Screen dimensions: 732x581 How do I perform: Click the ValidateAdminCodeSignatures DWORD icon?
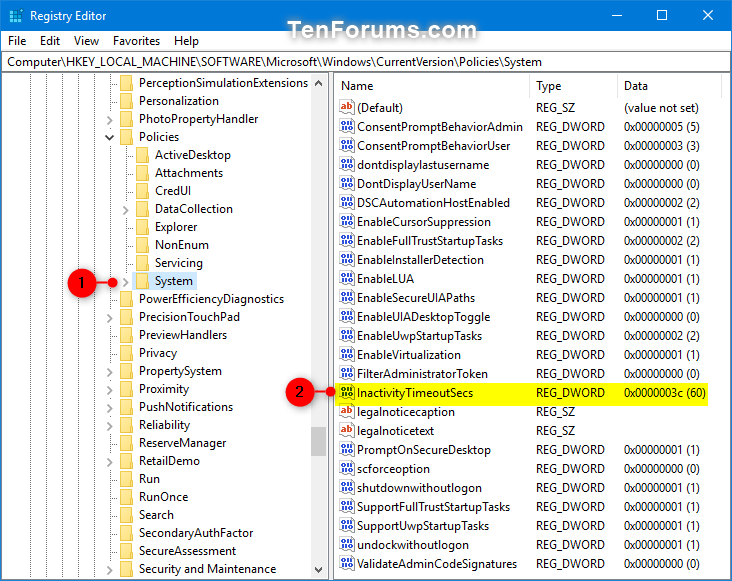click(346, 564)
